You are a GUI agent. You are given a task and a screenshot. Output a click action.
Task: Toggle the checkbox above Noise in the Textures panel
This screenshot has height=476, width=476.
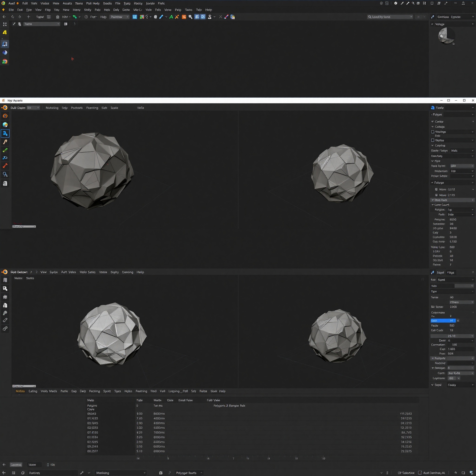click(433, 132)
